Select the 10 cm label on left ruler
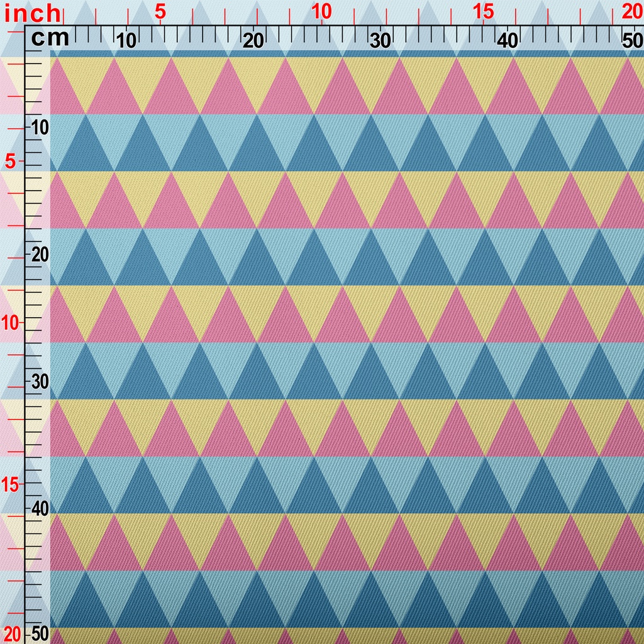Viewport: 644px width, 644px height. point(40,128)
